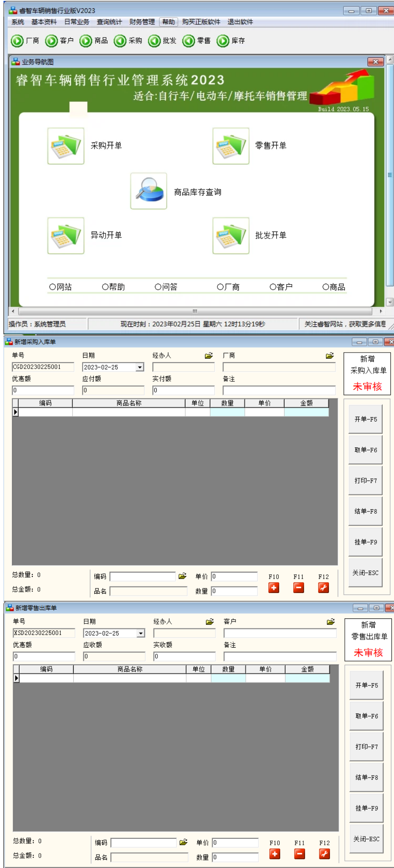Viewport: 394px width, 868px height.
Task: Click the horizontal scrollbar of navigation panel
Action: (195, 311)
